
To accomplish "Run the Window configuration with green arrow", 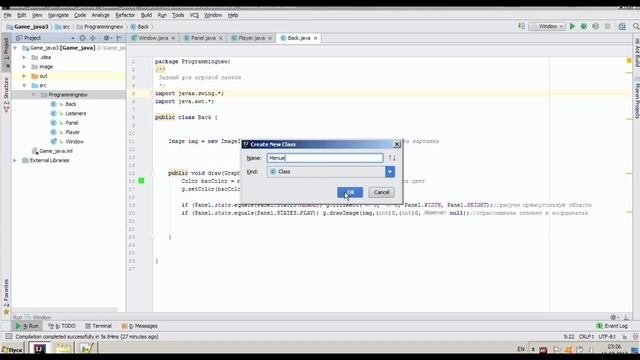I will click(572, 27).
